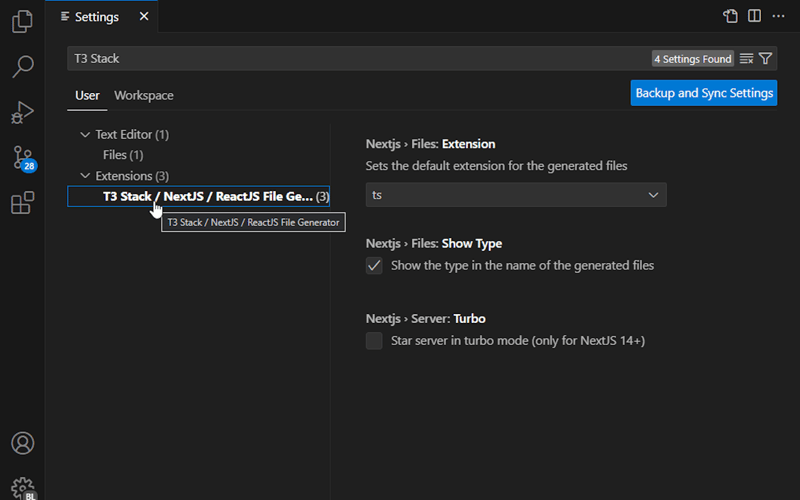Open the Explorer view in activity bar
Viewport: 800px width, 500px height.
coord(22,21)
